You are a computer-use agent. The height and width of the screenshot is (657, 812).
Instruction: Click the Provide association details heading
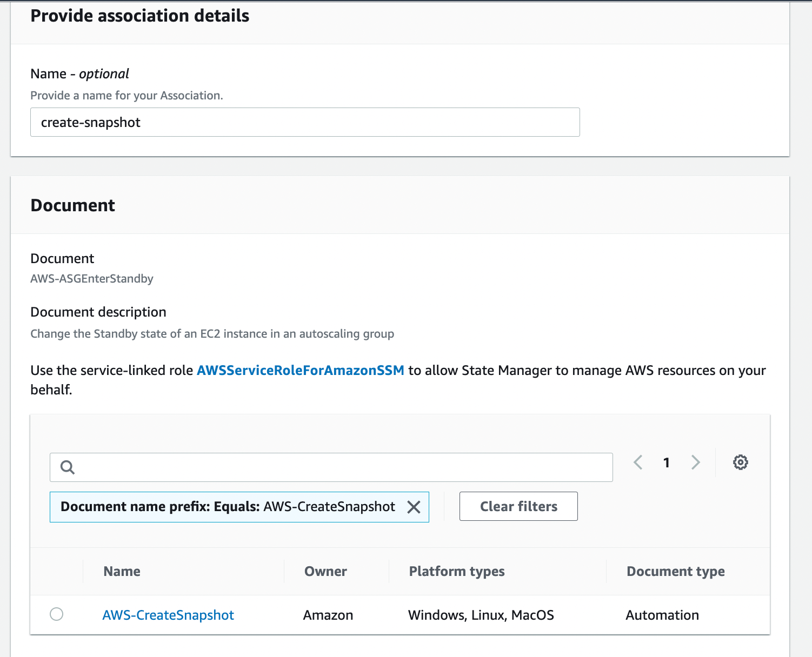pos(140,16)
